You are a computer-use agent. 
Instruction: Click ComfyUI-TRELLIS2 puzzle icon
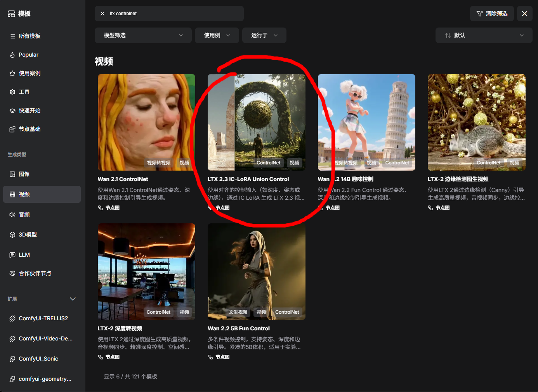(12, 318)
